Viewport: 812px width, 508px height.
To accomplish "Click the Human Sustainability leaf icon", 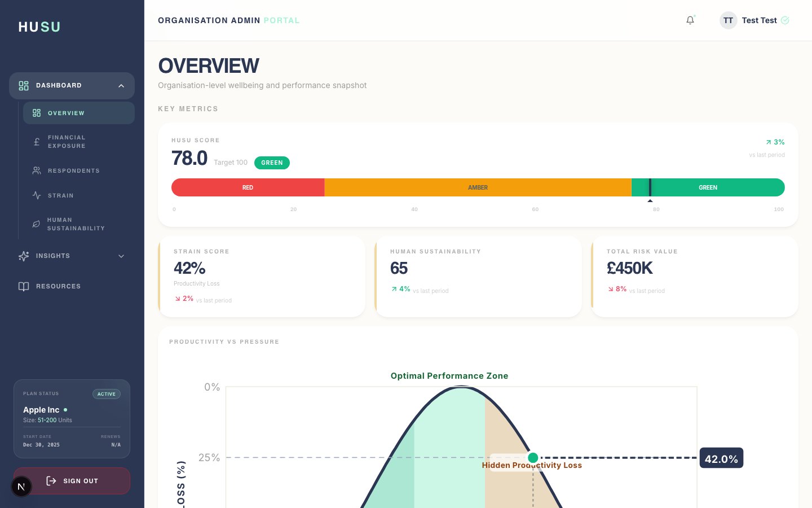I will click(x=36, y=224).
